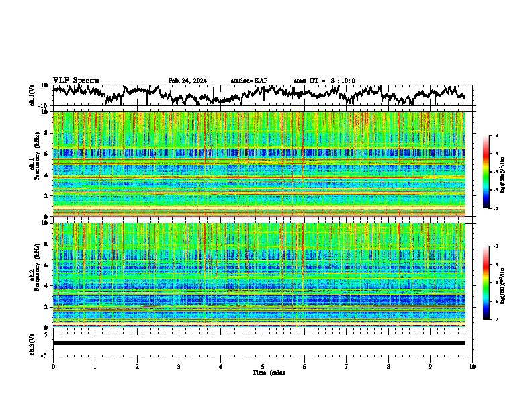The image size is (532, 411).
Task: Select the 'start UT = 8 : 10: 0' text
Action: pyautogui.click(x=324, y=81)
